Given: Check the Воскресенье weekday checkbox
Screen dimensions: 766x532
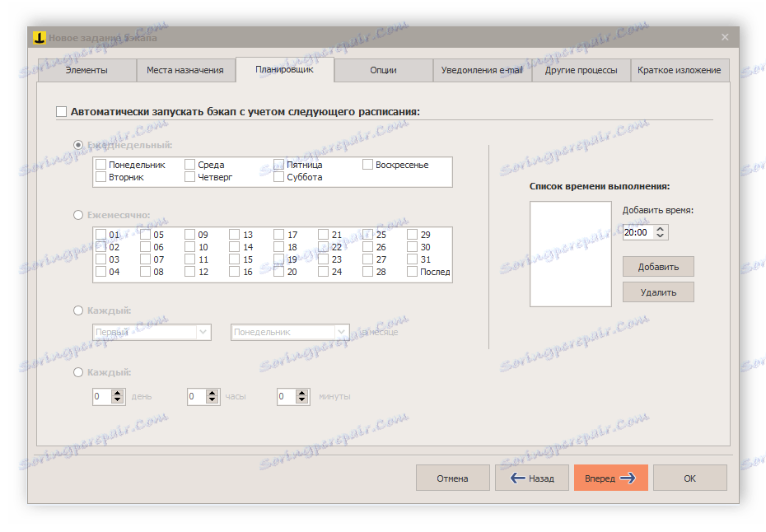Looking at the screenshot, I should click(368, 165).
